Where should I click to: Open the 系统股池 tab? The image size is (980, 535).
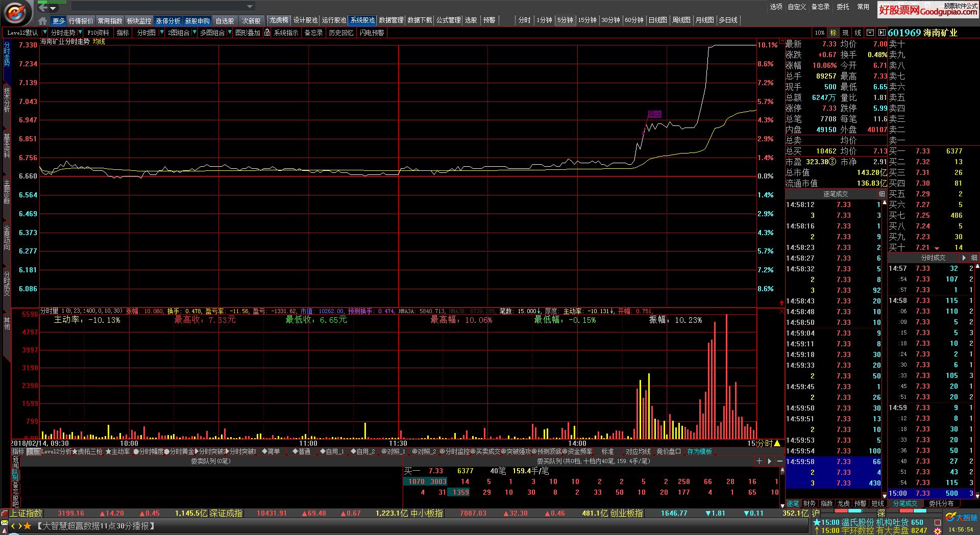click(x=362, y=20)
